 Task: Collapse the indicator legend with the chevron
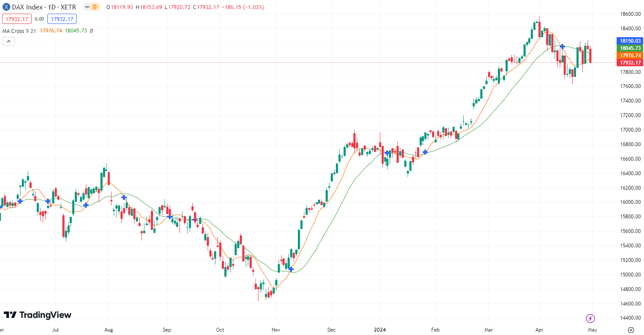coord(9,41)
